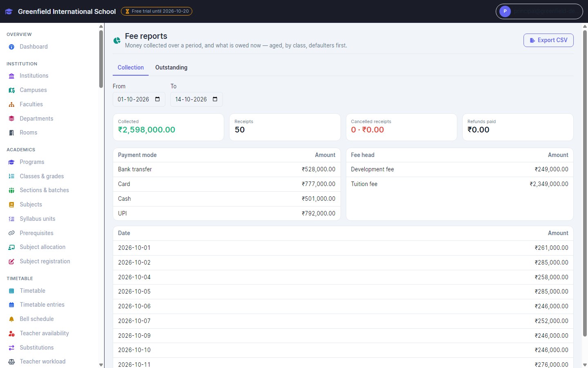This screenshot has height=368, width=588.
Task: Select the Collection tab
Action: click(131, 67)
